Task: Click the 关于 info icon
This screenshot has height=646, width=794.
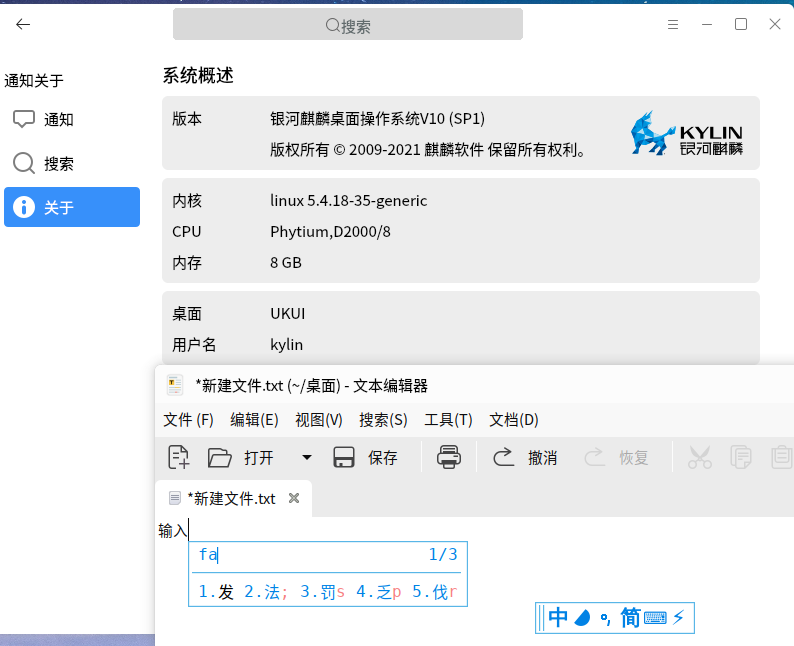Action: click(24, 207)
